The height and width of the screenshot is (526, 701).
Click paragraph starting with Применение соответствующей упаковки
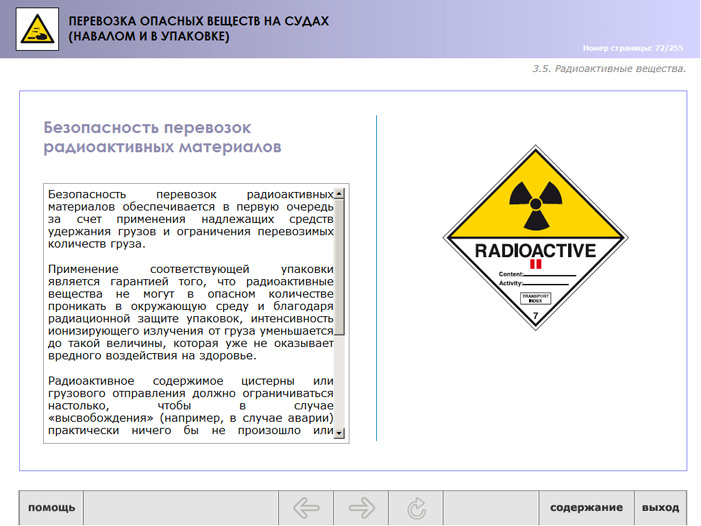[x=191, y=312]
